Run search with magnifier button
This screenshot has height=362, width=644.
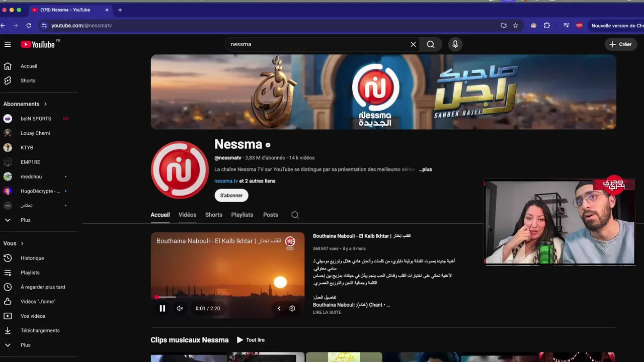click(431, 44)
